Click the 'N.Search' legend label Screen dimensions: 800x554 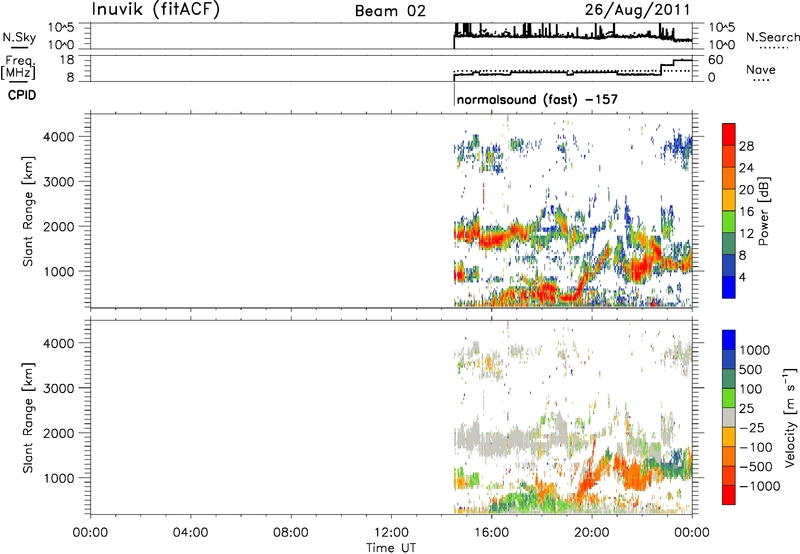point(772,37)
